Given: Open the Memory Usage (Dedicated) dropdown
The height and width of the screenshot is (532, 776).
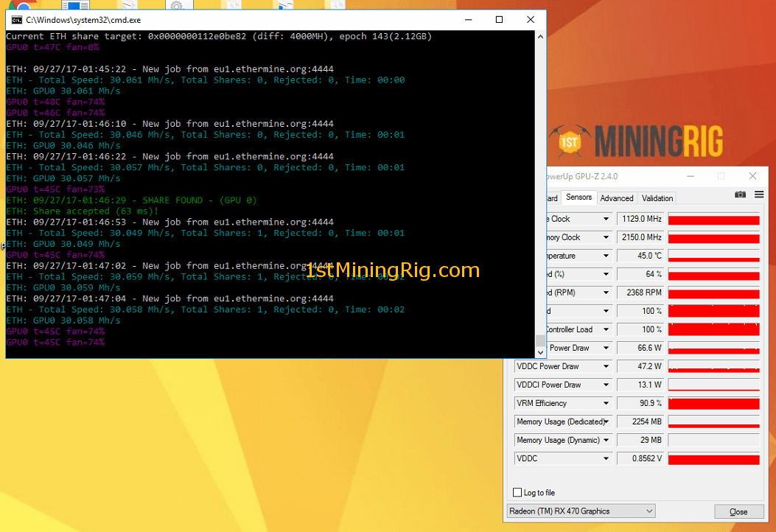Looking at the screenshot, I should click(606, 421).
